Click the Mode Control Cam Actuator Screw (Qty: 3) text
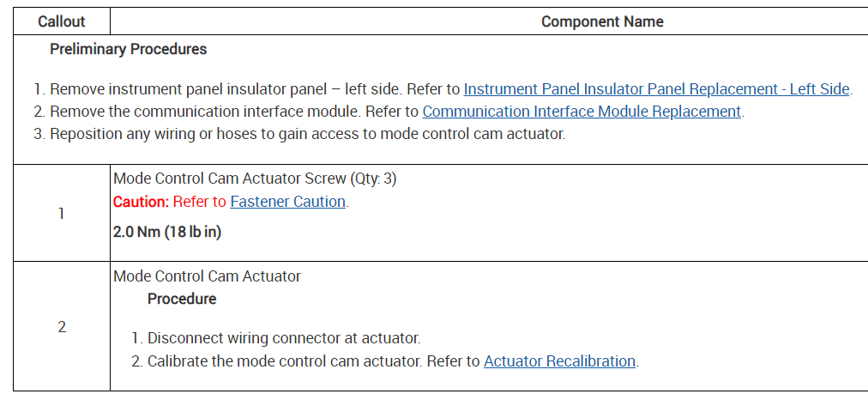This screenshot has height=406, width=868. pyautogui.click(x=255, y=179)
